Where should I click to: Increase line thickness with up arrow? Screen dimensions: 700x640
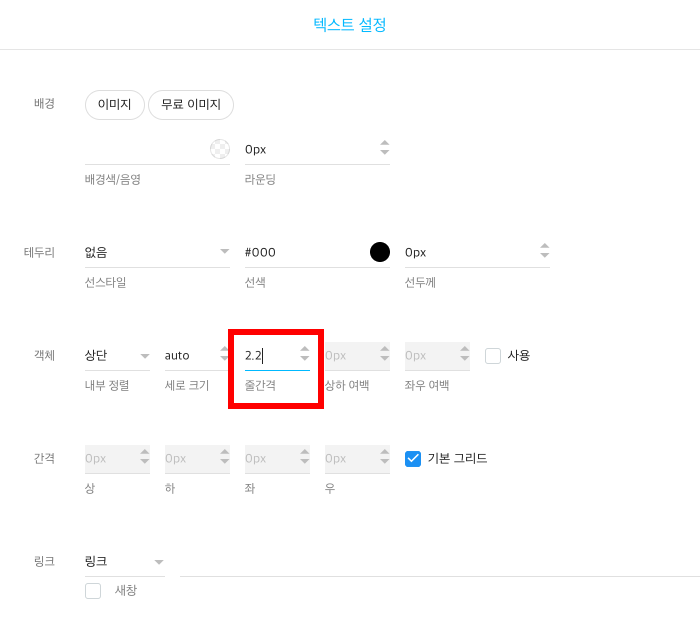544,246
